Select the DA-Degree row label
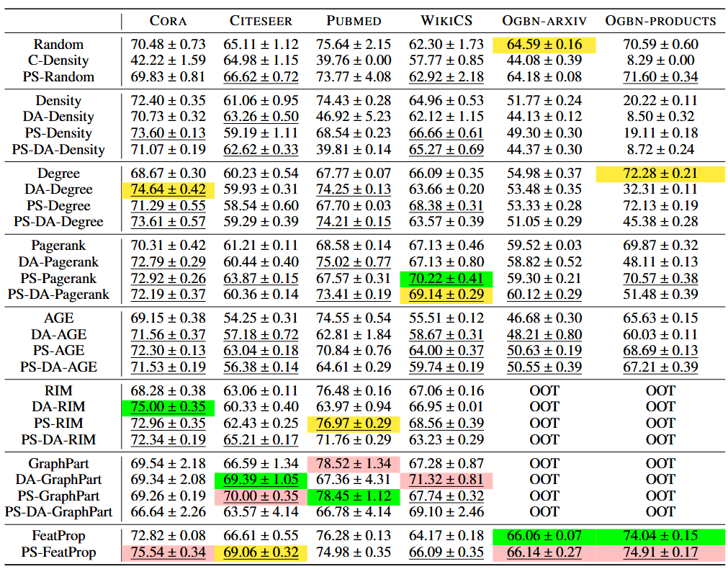This screenshot has width=728, height=569. coord(58,189)
